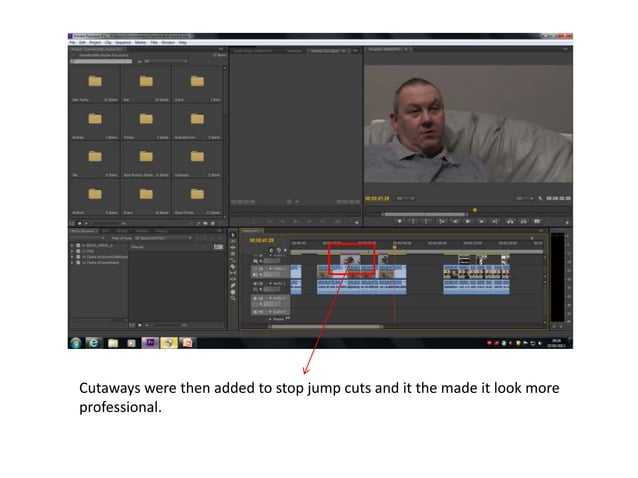Image resolution: width=638 pixels, height=478 pixels.
Task: Click the Help menu
Action: (182, 42)
